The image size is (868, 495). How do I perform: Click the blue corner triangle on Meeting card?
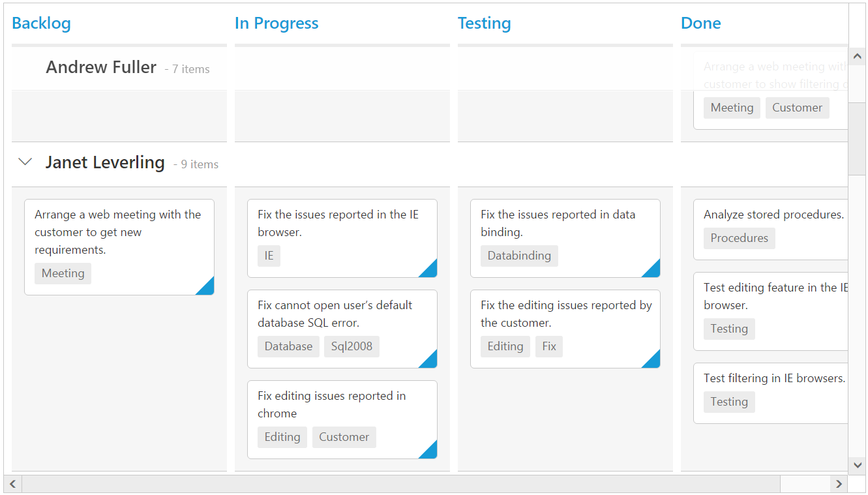click(x=207, y=288)
